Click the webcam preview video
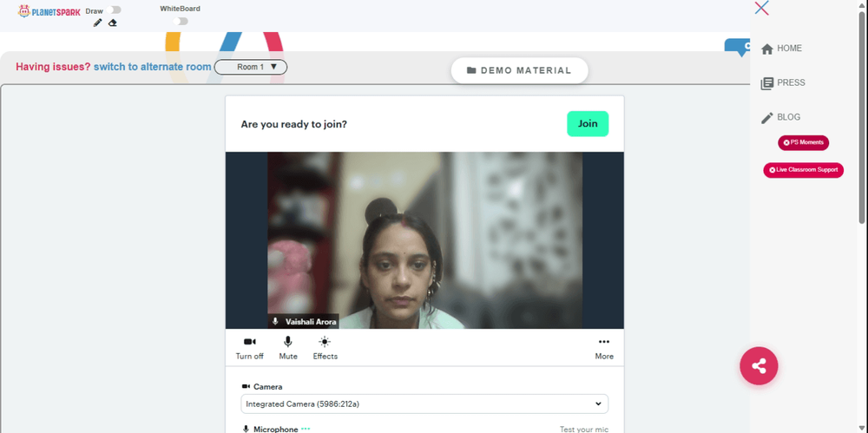This screenshot has width=868, height=433. pyautogui.click(x=424, y=240)
